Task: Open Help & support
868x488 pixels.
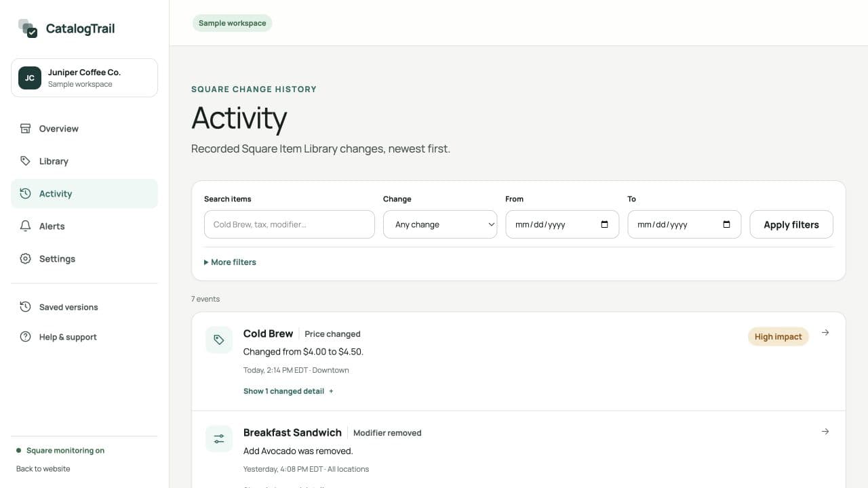Action: [x=84, y=337]
